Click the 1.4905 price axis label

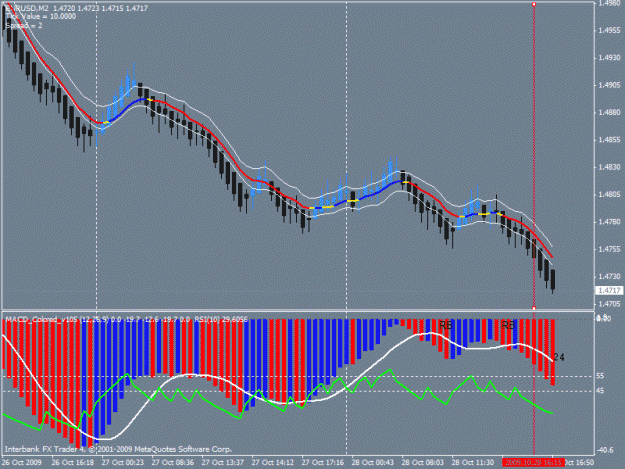tap(609, 85)
